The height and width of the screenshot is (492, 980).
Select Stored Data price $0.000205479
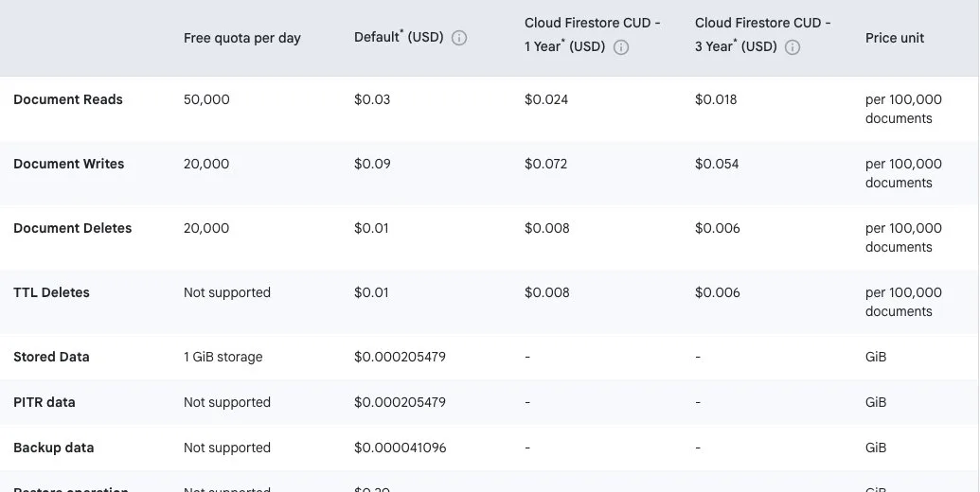point(400,357)
